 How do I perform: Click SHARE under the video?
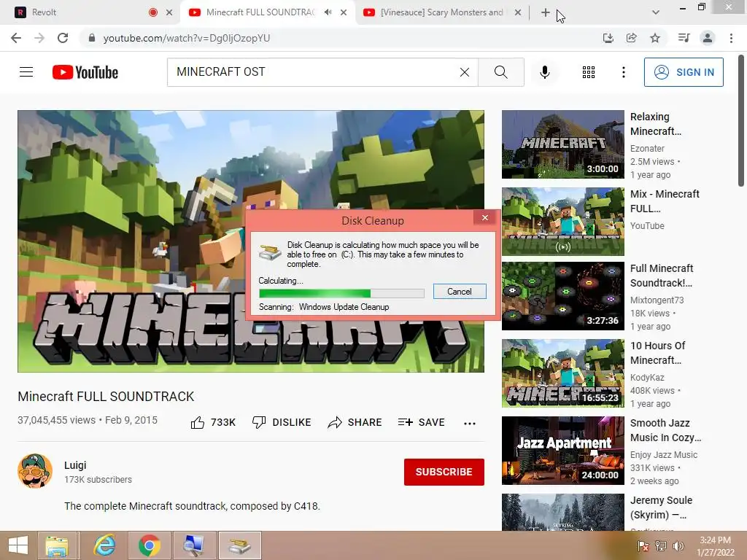355,422
